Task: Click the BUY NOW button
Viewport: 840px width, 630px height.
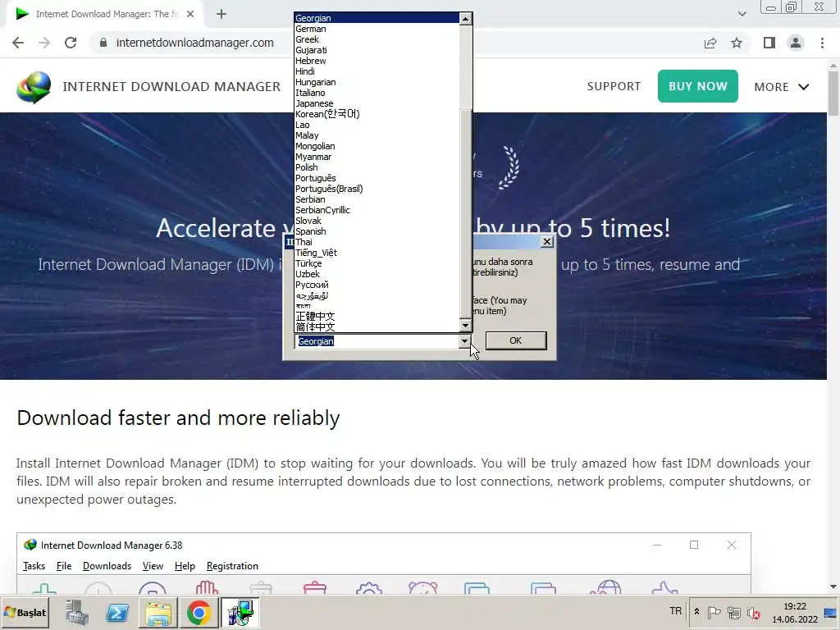Action: (697, 86)
